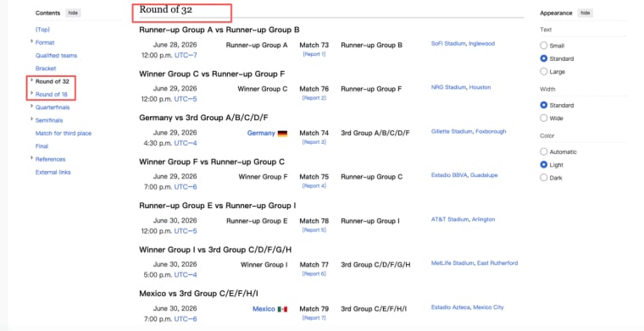Viewport: 644px width, 331px height.
Task: Open Report 2 under Match 76
Action: pyautogui.click(x=314, y=98)
